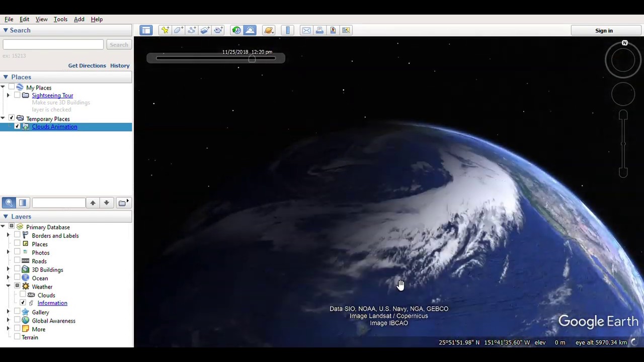Screen dimensions: 644x362
Task: Open the folder options button in Places
Action: 123,203
